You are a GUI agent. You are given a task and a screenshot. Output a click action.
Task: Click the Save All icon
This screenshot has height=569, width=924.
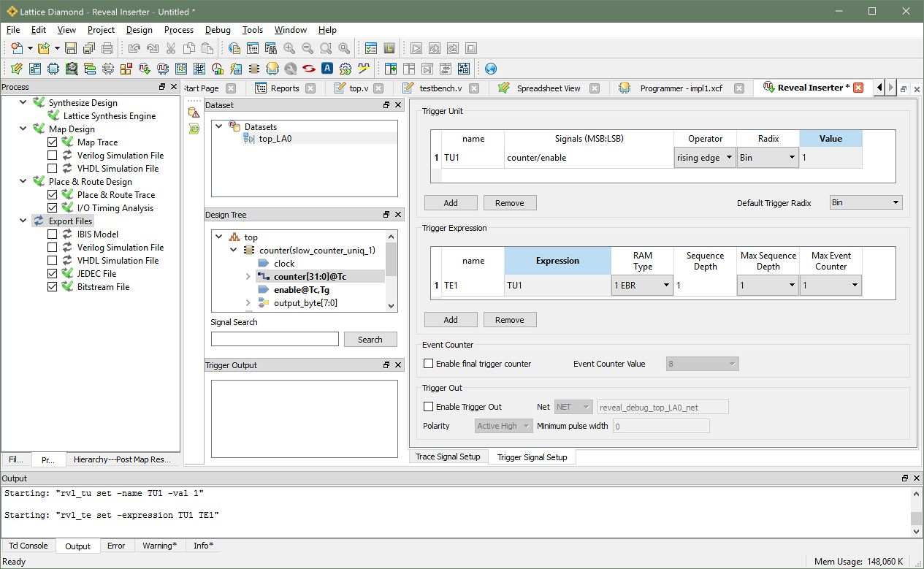click(89, 48)
